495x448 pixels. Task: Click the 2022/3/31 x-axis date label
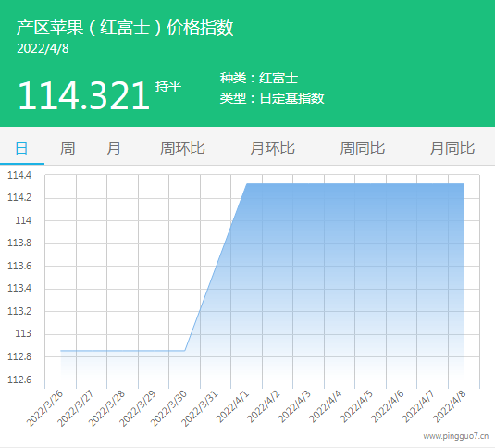[x=200, y=408]
